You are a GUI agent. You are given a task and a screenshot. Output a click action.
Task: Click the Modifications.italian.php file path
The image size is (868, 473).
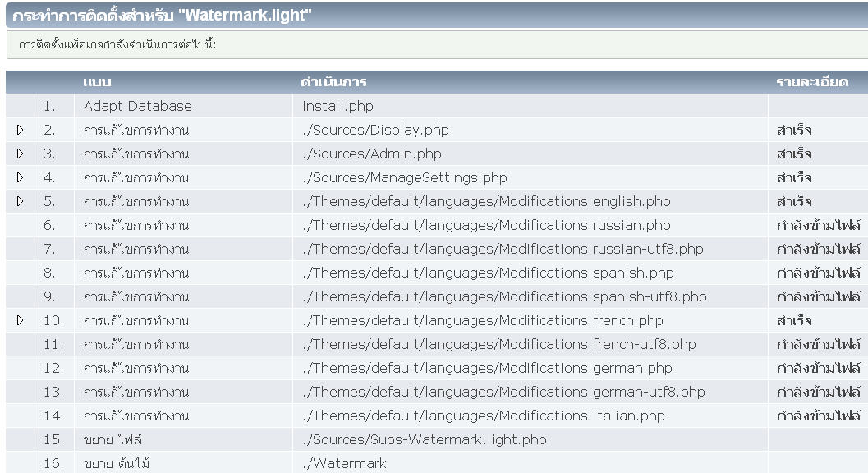pos(484,416)
